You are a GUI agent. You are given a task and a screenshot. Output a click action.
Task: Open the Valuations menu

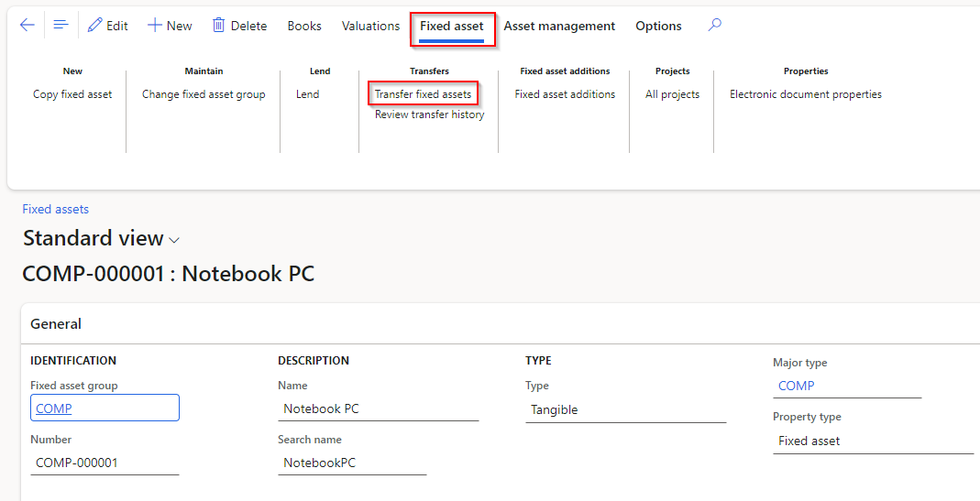point(370,26)
